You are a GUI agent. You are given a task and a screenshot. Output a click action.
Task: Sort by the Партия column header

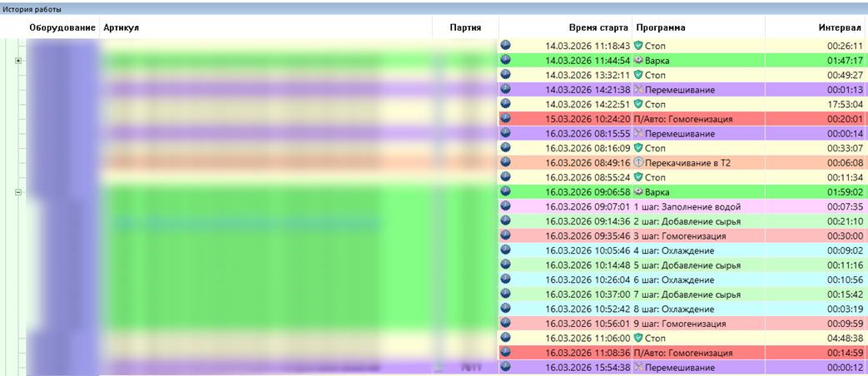[465, 27]
